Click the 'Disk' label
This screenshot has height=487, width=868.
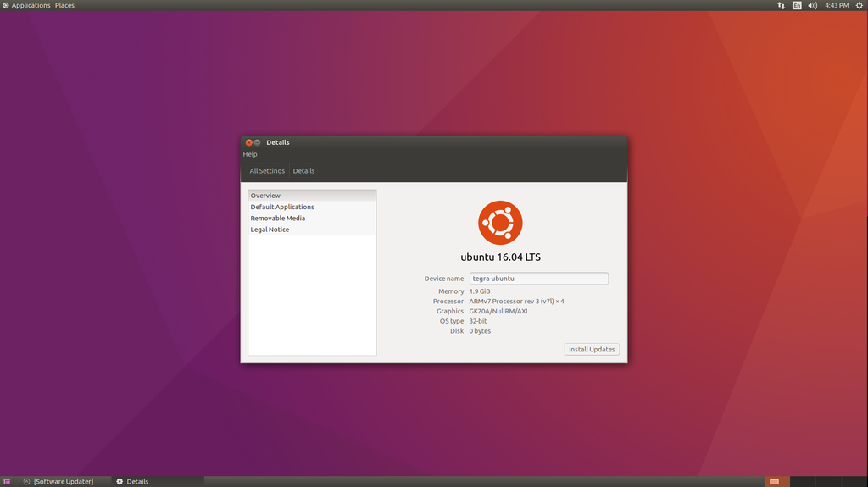(457, 331)
